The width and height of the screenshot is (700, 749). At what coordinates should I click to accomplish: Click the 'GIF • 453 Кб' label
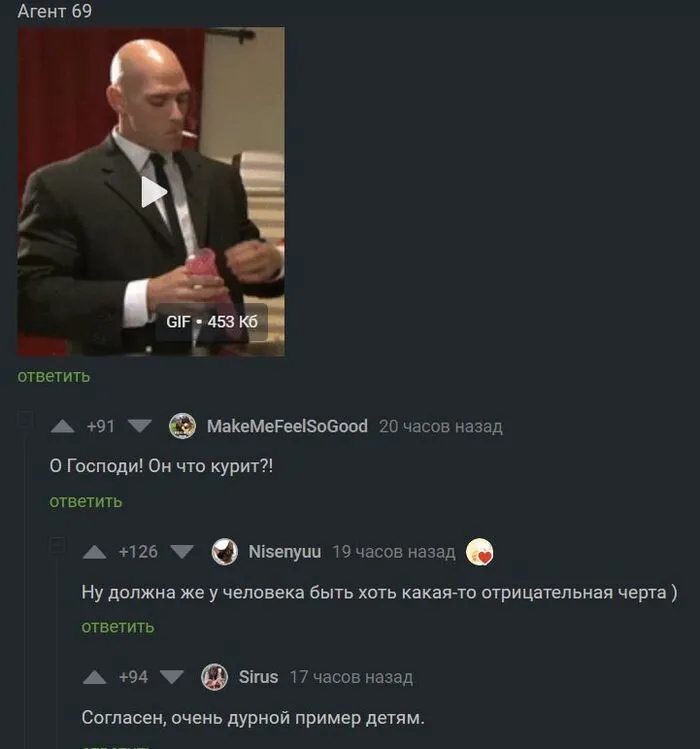212,322
